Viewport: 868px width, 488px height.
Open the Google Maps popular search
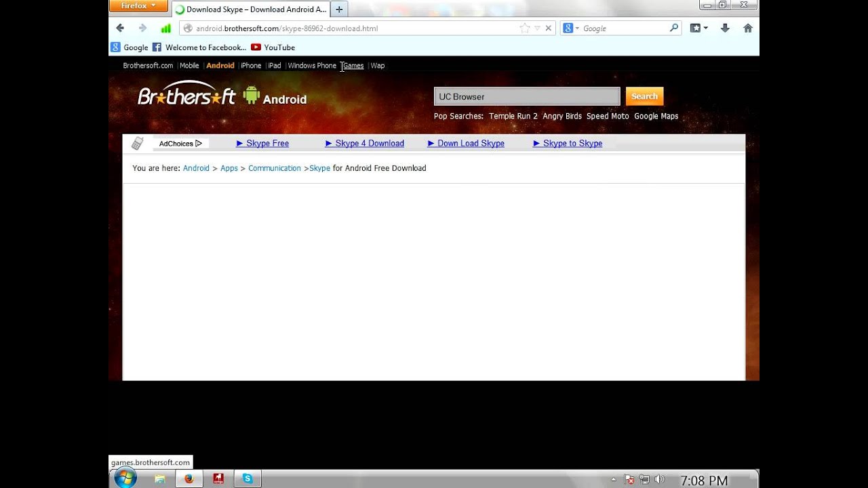tap(656, 116)
